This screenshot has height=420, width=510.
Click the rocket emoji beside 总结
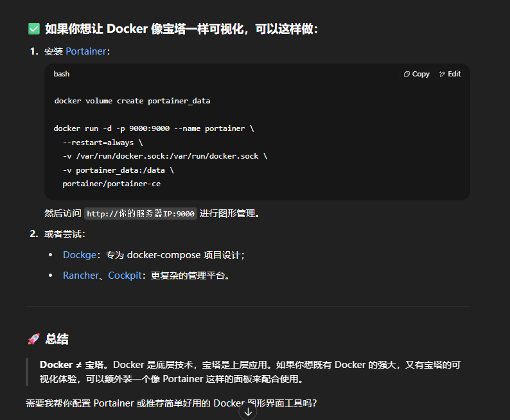pos(33,339)
